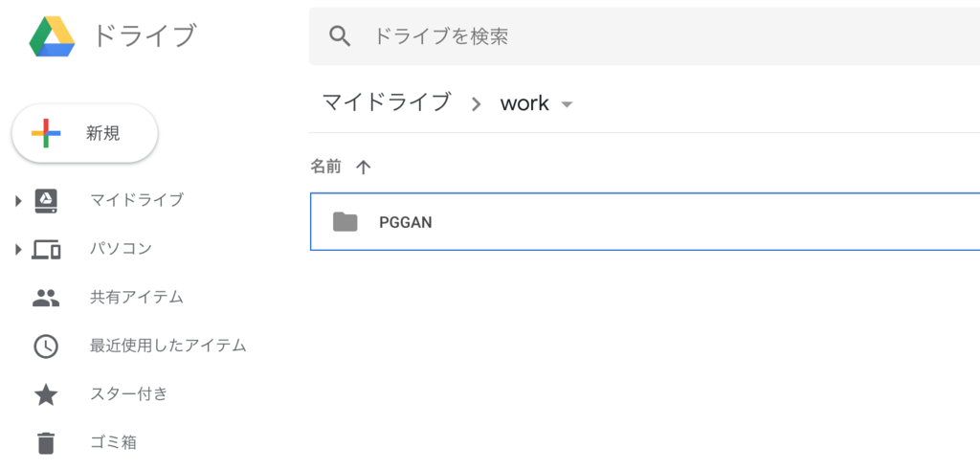Open the work folder dropdown arrow
Image resolution: width=980 pixels, height=470 pixels.
coord(567,104)
